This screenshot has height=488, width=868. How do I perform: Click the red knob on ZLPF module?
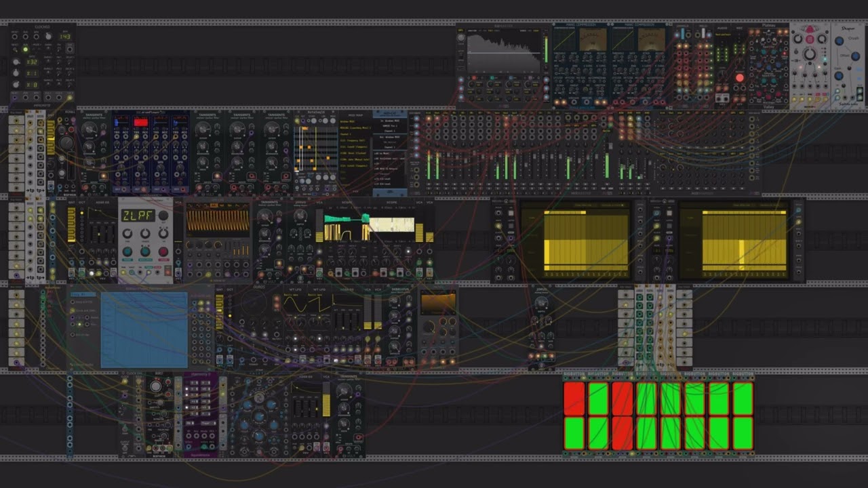163,253
